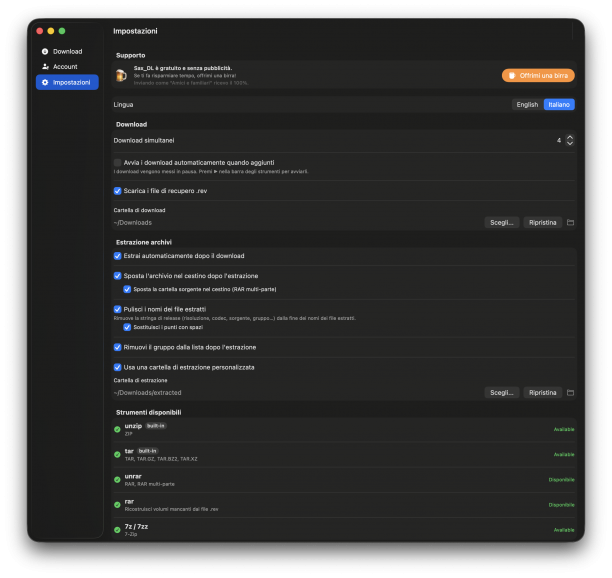Screen dimensions: 612x578
Task: Toggle Rimuovi il gruppo dalla lista checkbox
Action: tap(117, 347)
